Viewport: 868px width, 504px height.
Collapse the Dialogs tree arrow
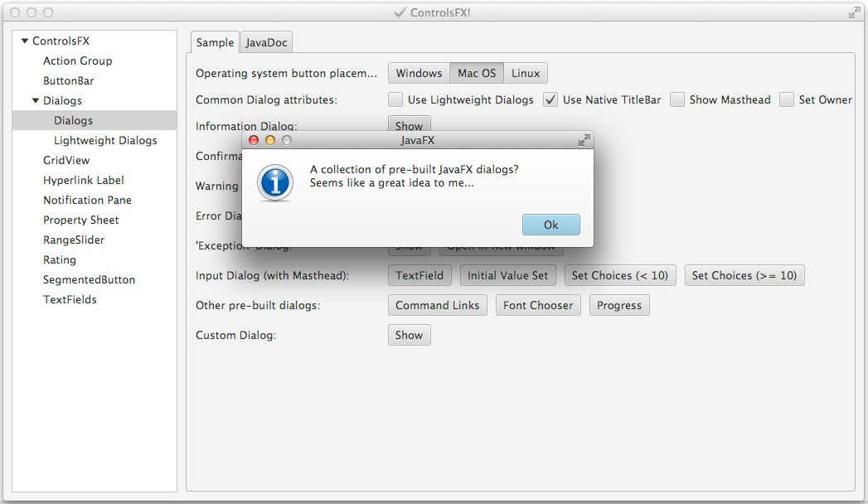pos(36,100)
